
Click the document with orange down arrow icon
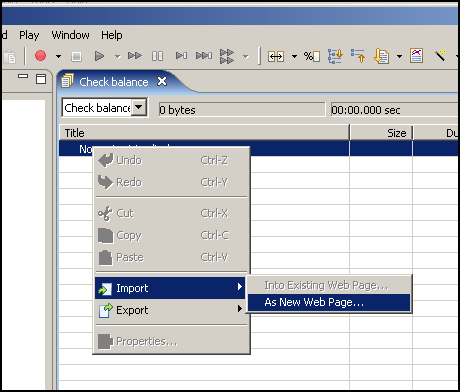tap(381, 56)
